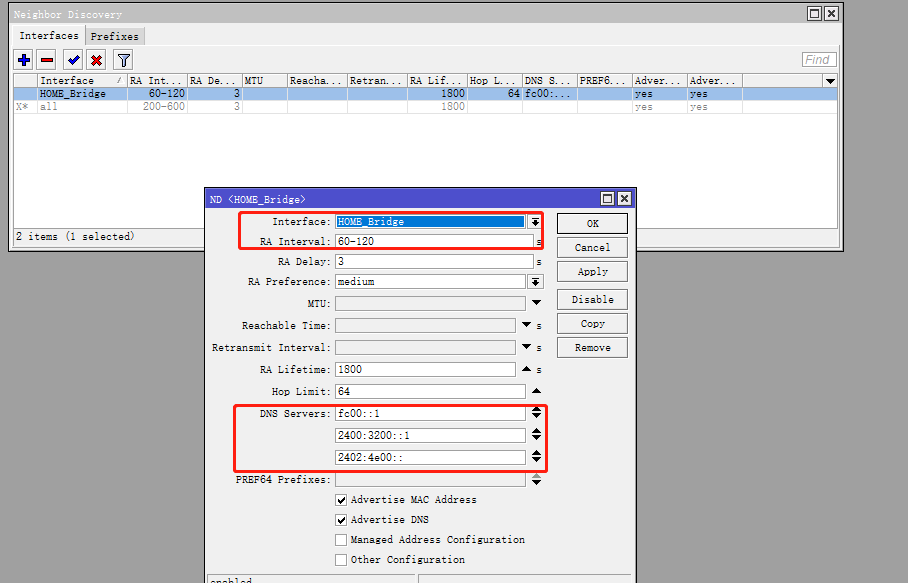The height and width of the screenshot is (583, 908).
Task: Click the Disable button
Action: coord(592,299)
